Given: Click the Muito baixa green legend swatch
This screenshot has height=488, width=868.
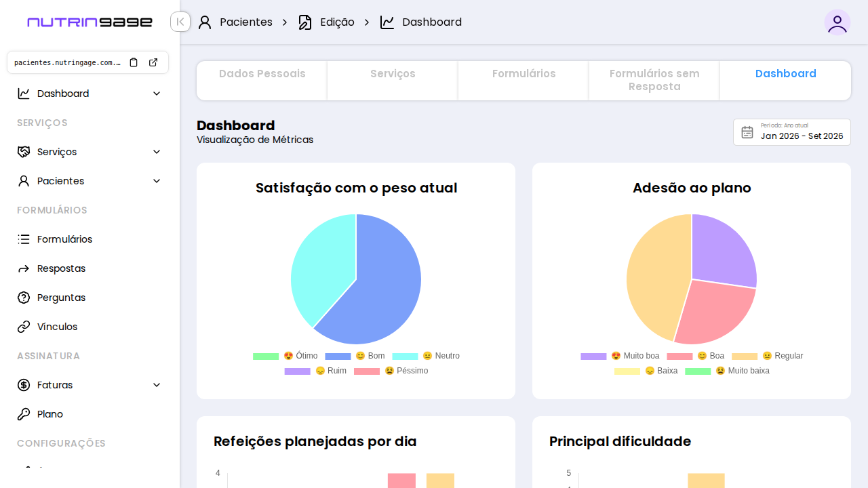Looking at the screenshot, I should (x=698, y=371).
